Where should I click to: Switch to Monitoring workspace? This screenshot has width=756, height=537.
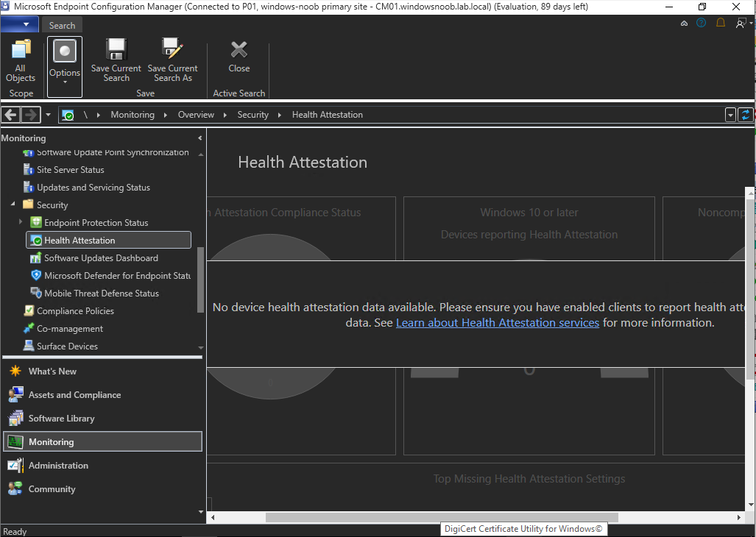(103, 441)
